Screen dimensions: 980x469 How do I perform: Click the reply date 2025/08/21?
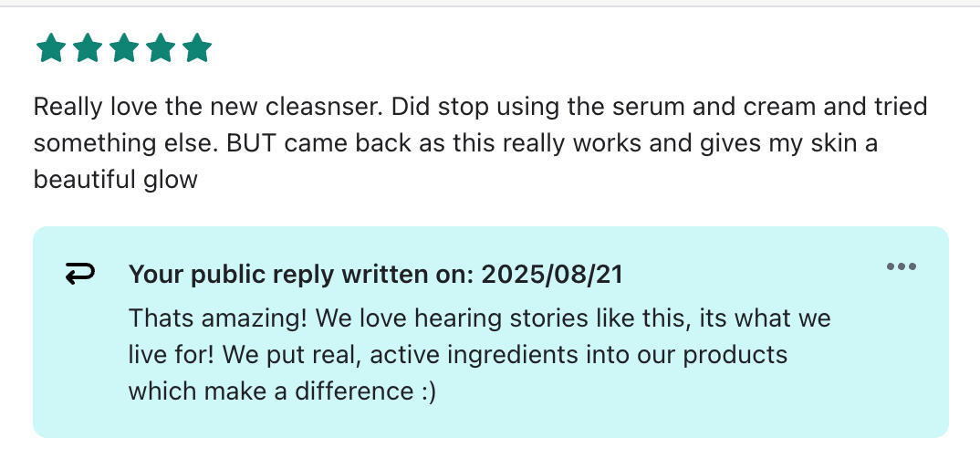tap(552, 274)
